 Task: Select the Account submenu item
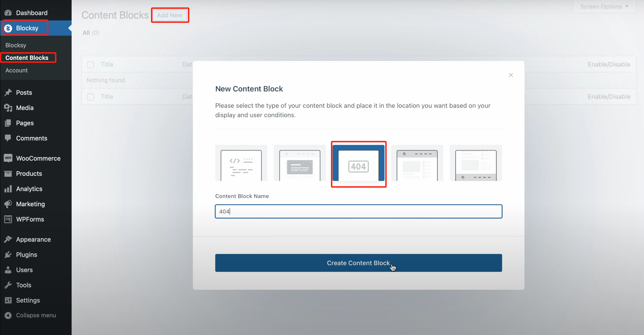(x=17, y=70)
